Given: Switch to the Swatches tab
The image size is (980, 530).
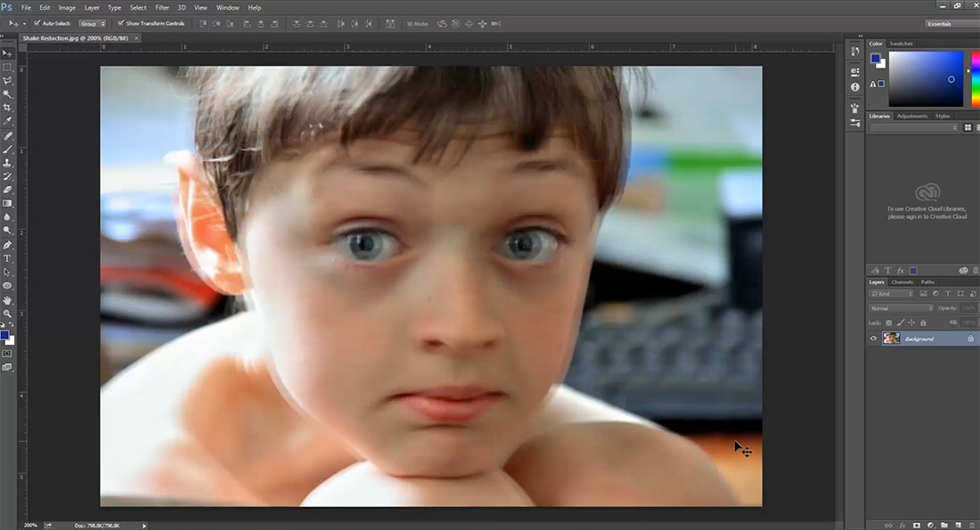Looking at the screenshot, I should click(x=902, y=44).
